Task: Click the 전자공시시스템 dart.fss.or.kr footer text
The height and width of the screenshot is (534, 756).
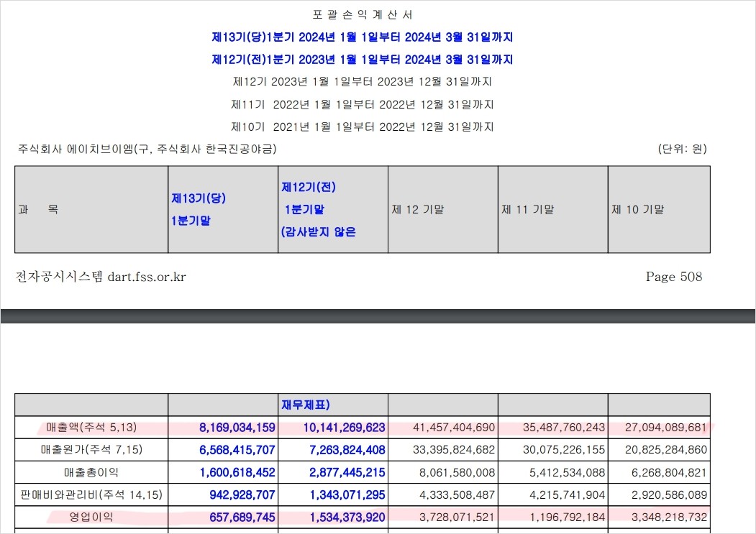Action: [101, 277]
